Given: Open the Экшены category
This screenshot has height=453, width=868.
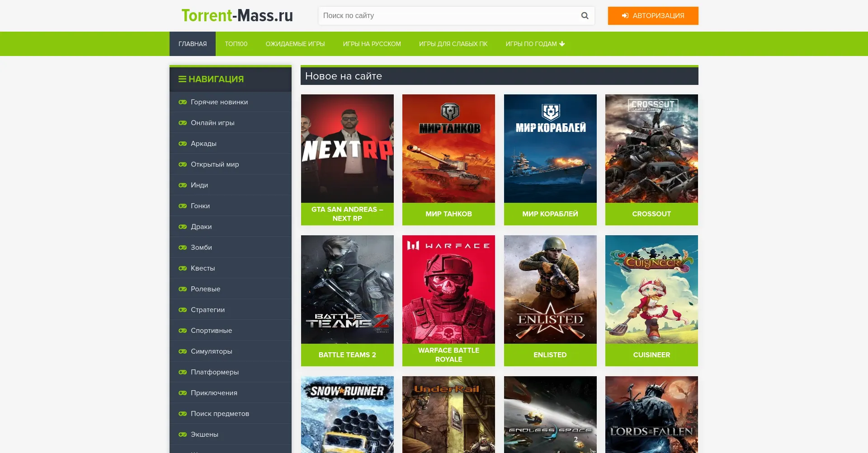Looking at the screenshot, I should (x=231, y=434).
